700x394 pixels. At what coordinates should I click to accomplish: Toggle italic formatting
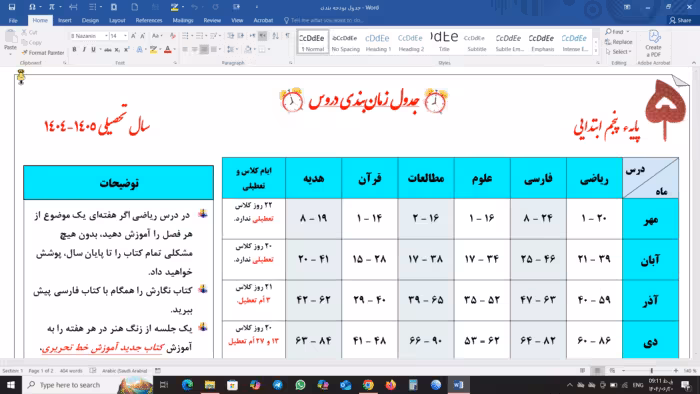[x=83, y=50]
